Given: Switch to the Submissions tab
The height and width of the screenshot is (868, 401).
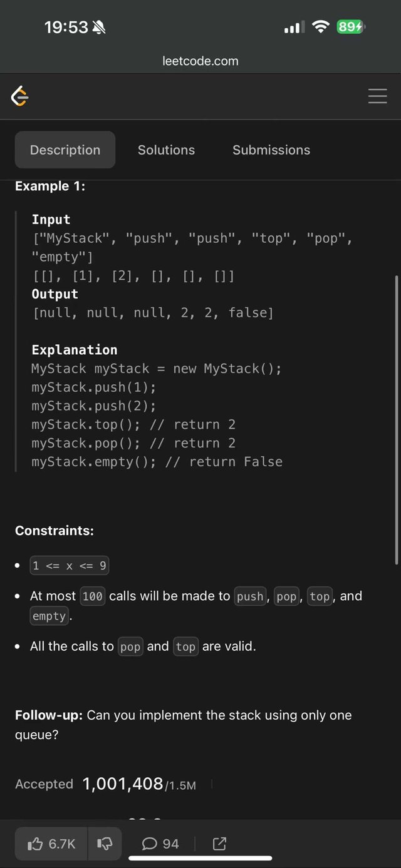Looking at the screenshot, I should point(271,150).
